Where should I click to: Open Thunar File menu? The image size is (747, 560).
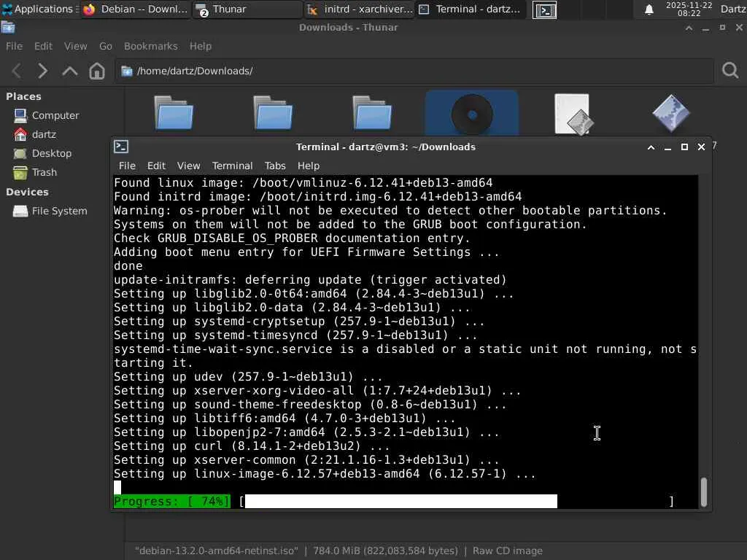tap(14, 46)
